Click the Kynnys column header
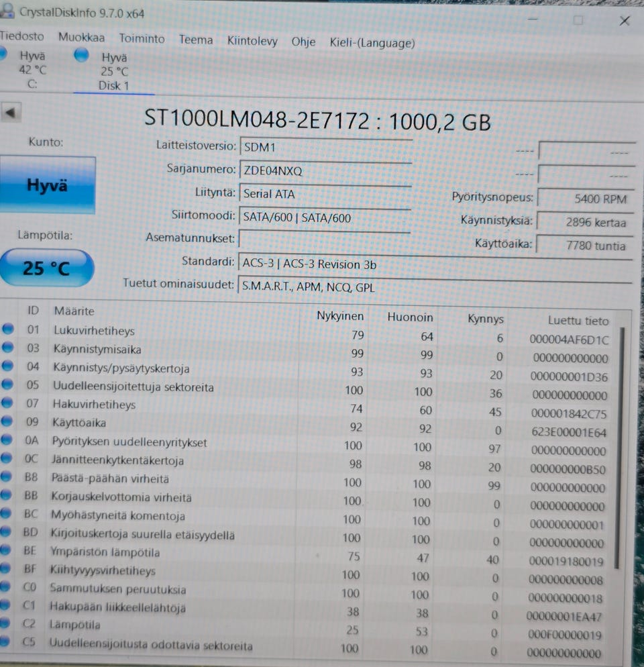This screenshot has height=667, width=644. [x=485, y=319]
